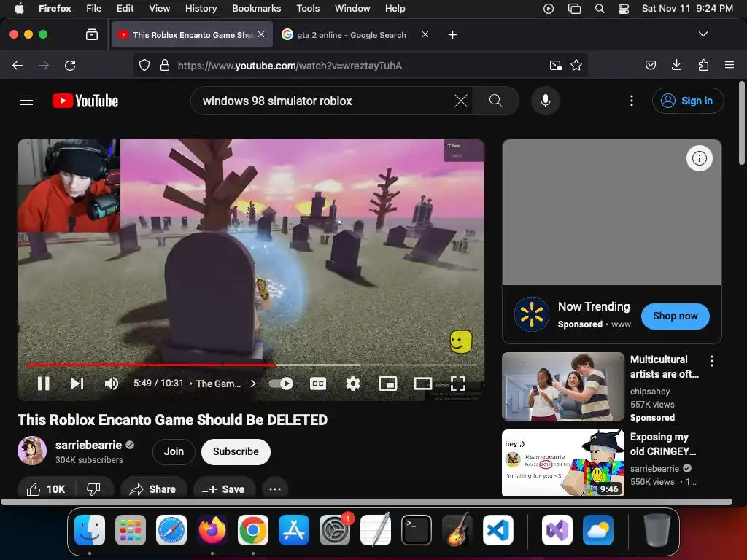Enter fullscreen mode
The width and height of the screenshot is (747, 560).
tap(458, 384)
